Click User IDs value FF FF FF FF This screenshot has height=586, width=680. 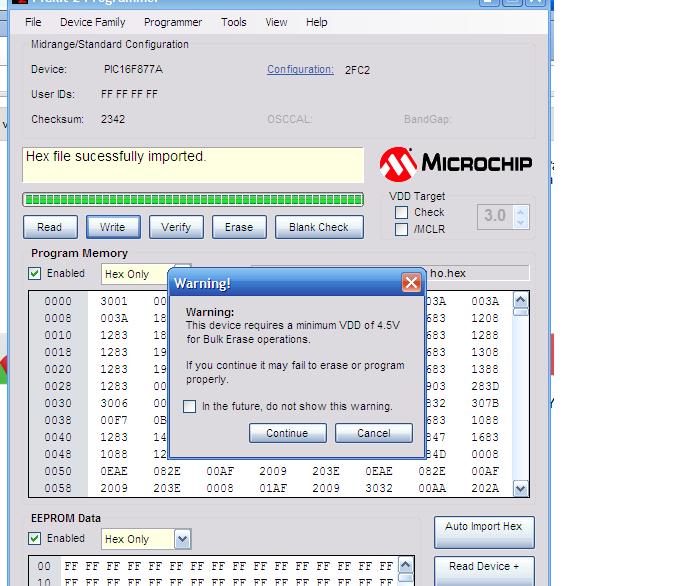click(x=129, y=94)
